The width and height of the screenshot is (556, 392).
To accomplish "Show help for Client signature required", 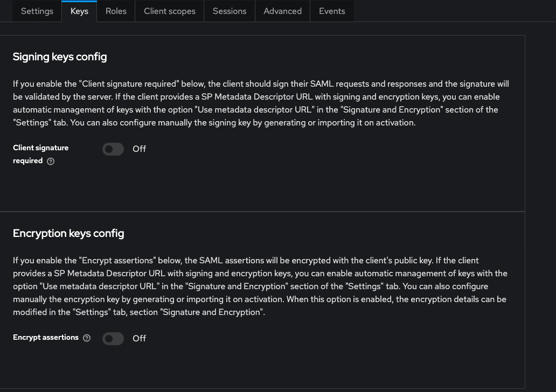I will (51, 161).
